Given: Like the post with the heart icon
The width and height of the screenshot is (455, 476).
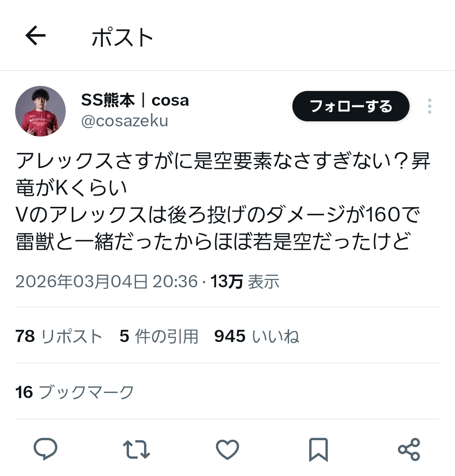Looking at the screenshot, I should [x=227, y=449].
